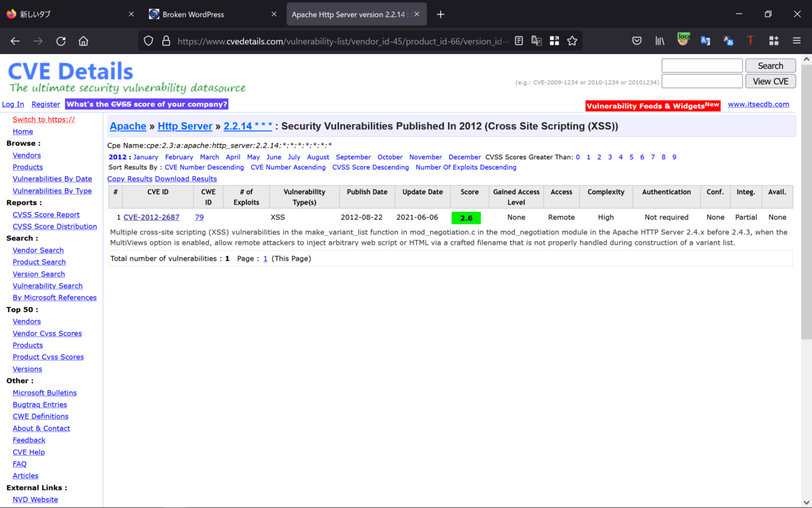Screen dimensions: 812x508
Task: Click the translate page icon in address bar
Action: (537, 41)
